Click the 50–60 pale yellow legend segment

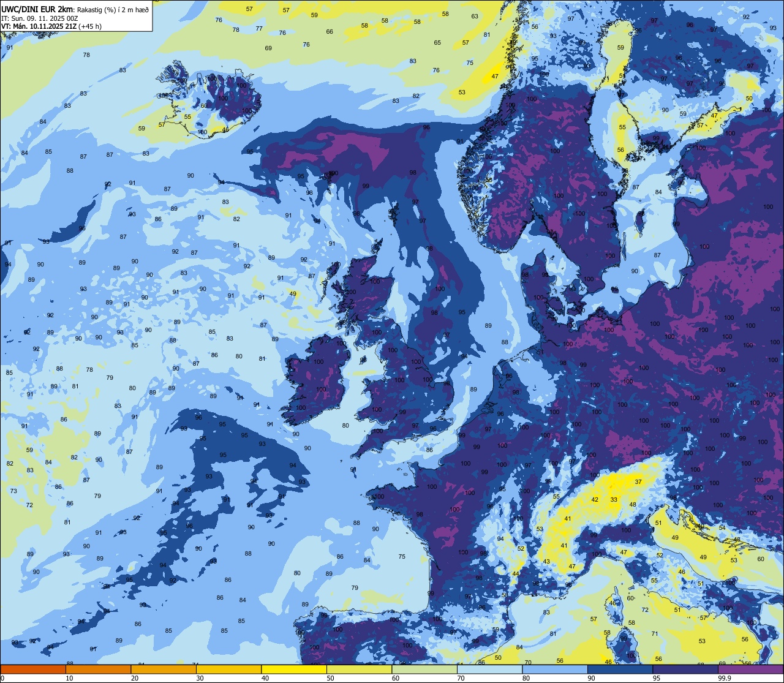tap(359, 670)
